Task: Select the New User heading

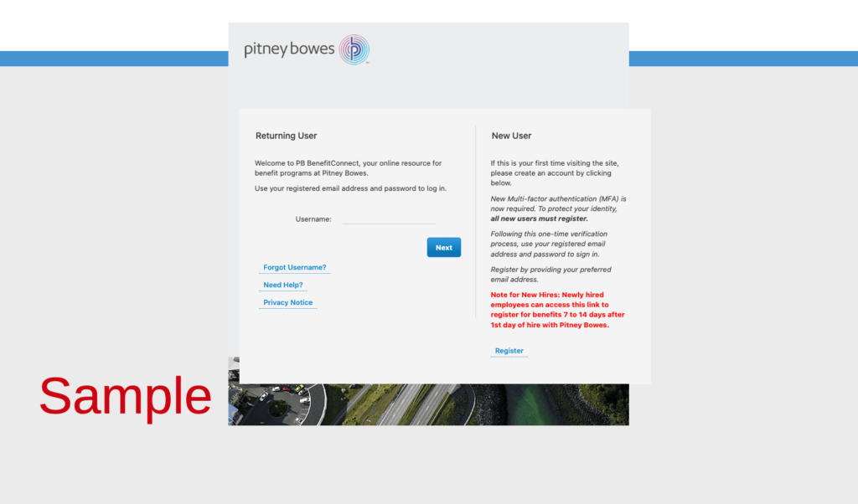Action: pos(511,136)
